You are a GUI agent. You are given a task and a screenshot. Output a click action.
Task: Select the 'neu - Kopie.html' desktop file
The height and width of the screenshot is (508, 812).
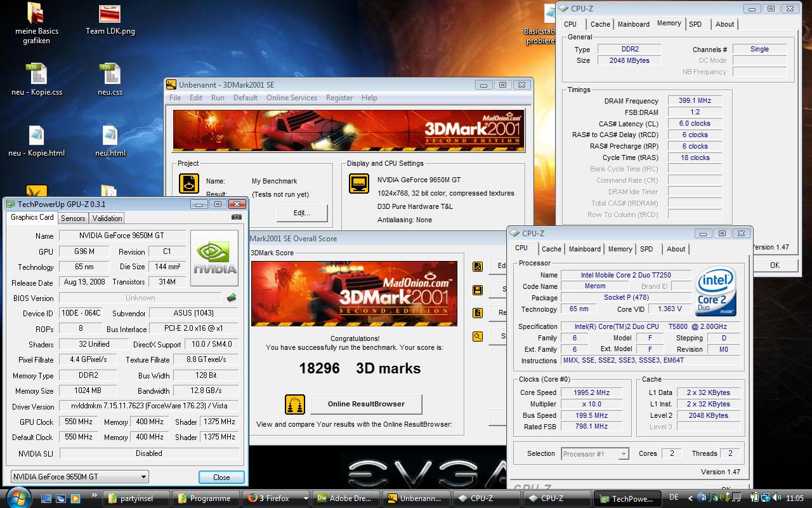[x=37, y=140]
